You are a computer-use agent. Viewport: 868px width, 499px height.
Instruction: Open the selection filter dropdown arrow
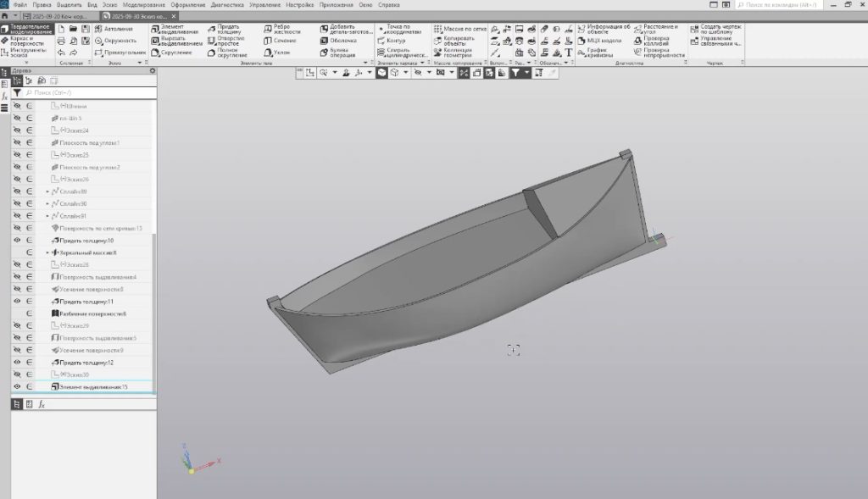(x=527, y=73)
